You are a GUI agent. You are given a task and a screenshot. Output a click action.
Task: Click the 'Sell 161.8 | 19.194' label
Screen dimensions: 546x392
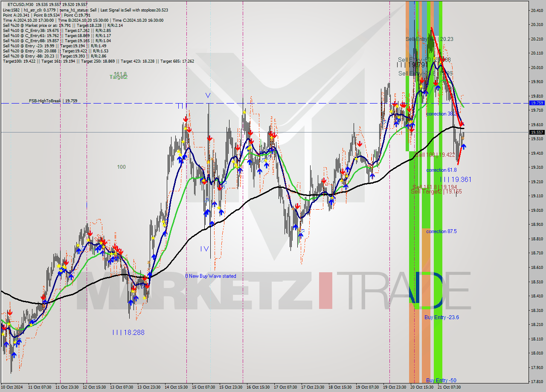pos(435,187)
